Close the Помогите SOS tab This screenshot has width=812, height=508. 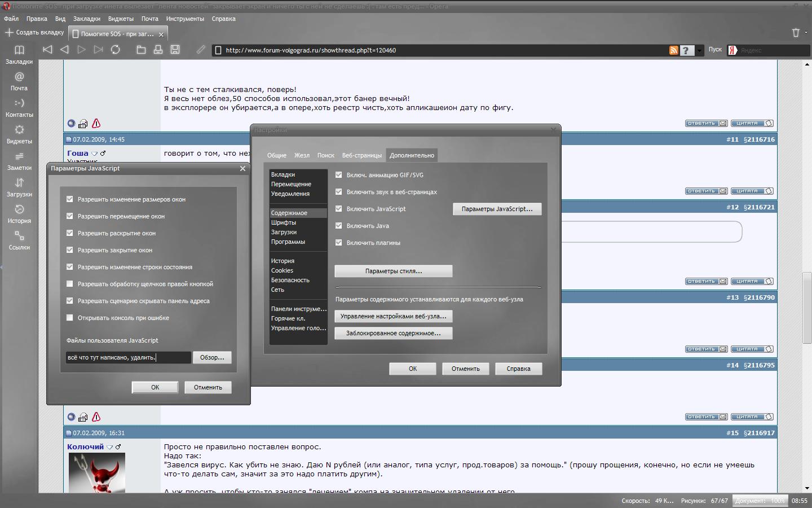(161, 34)
